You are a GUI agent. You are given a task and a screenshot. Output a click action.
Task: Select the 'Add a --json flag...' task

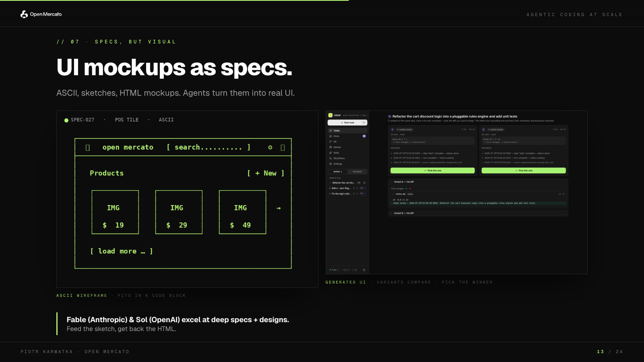[340, 188]
